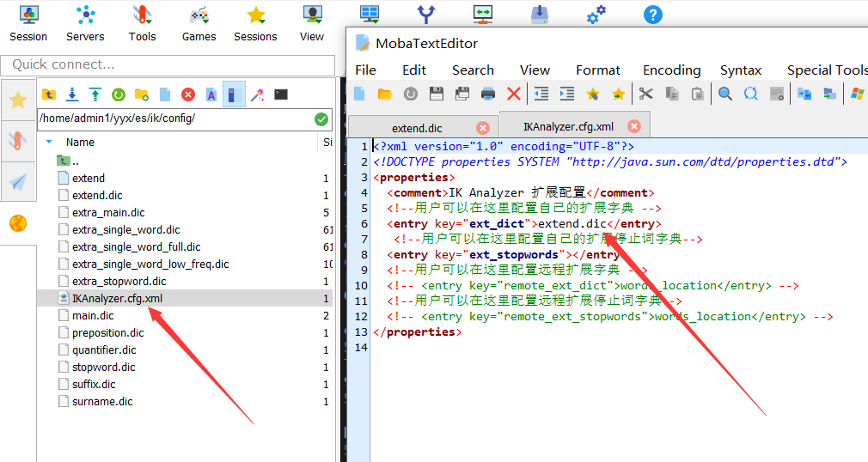Open the Swiss knife tools sidebar tab
868x462 pixels.
pyautogui.click(x=18, y=141)
